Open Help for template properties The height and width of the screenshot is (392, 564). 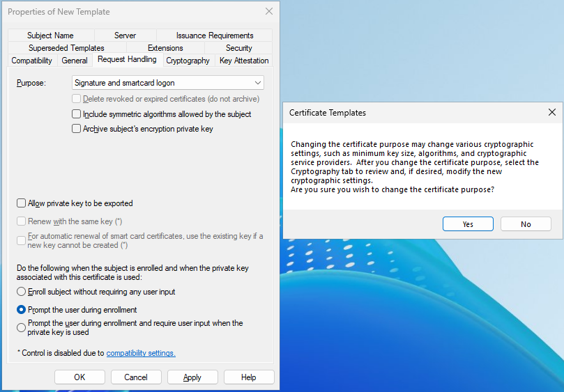pyautogui.click(x=249, y=377)
